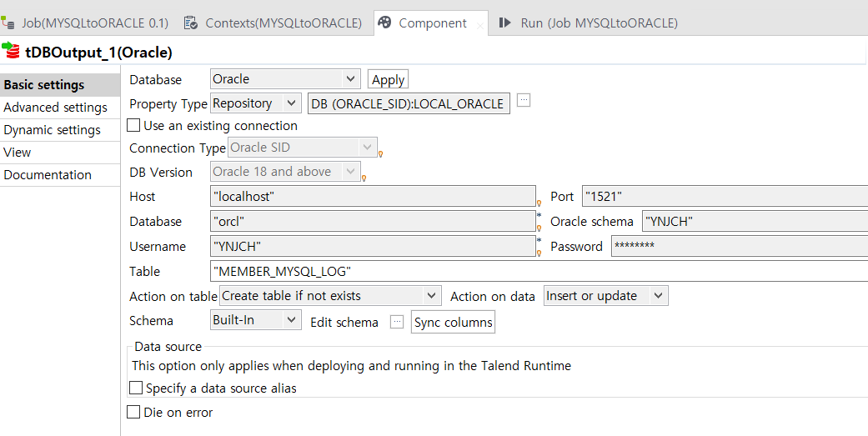Click the lightbulb hint beside Database orcl field
Screen dimensions: 868x436
[x=539, y=228]
